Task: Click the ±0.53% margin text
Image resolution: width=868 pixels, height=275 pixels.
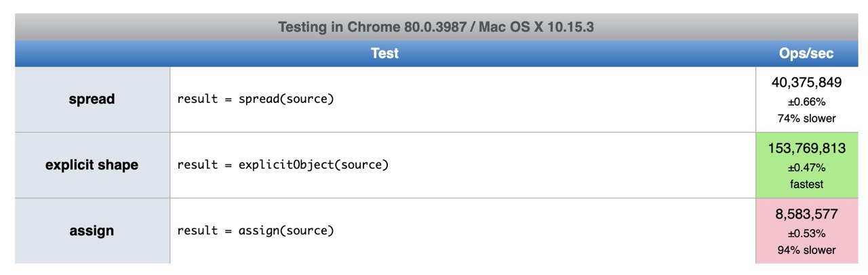Action: (x=806, y=234)
